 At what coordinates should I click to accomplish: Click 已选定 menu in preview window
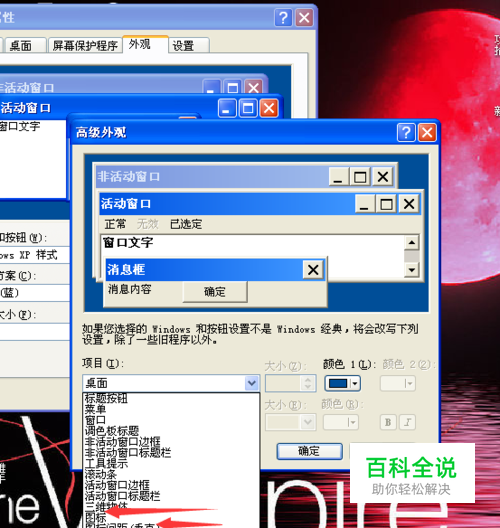pyautogui.click(x=186, y=224)
